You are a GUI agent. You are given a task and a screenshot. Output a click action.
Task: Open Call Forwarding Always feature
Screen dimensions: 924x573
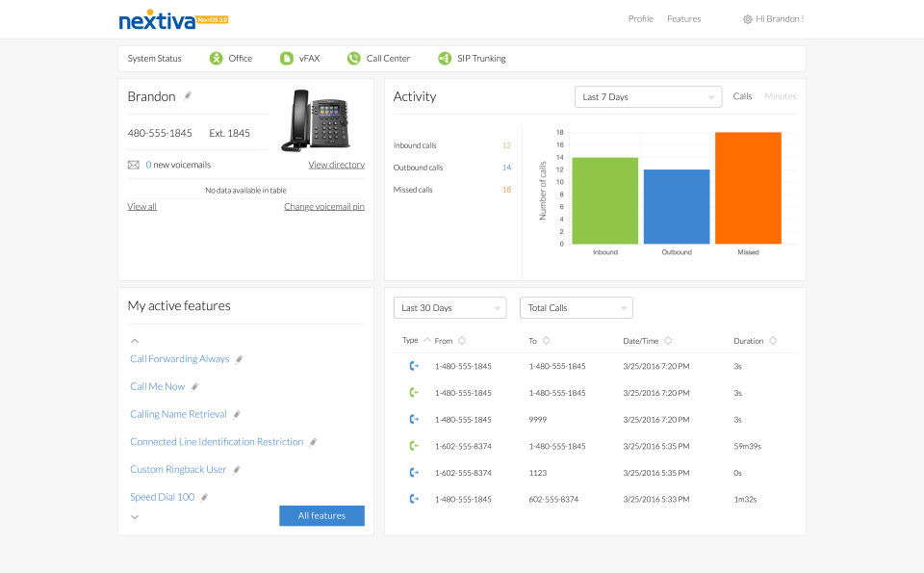[180, 359]
